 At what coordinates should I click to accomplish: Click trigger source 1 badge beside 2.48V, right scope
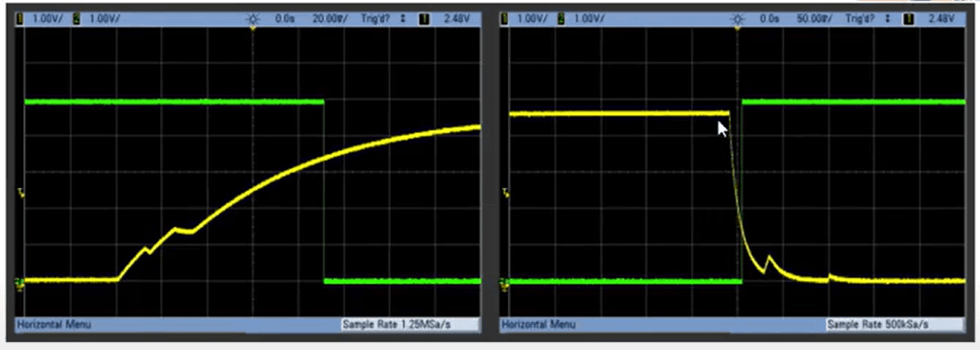(x=909, y=19)
